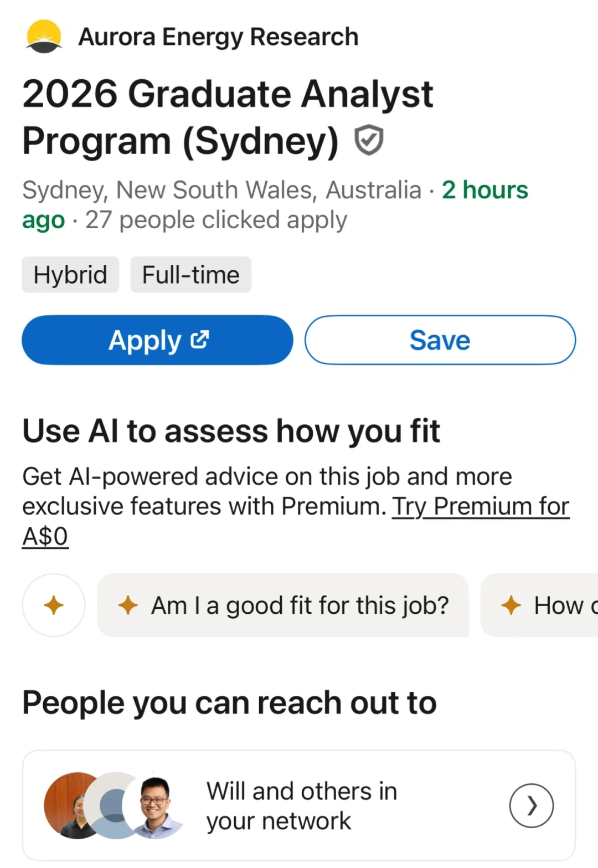This screenshot has width=598, height=868.
Task: Expand the network card with the chevron arrow
Action: tap(531, 805)
